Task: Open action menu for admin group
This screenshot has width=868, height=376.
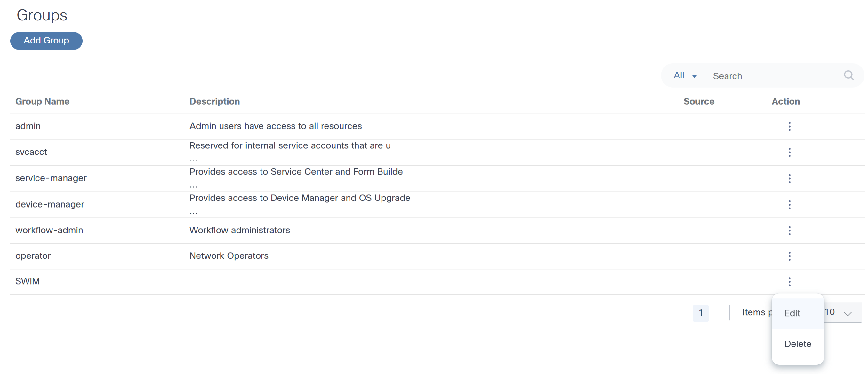Action: tap(789, 126)
